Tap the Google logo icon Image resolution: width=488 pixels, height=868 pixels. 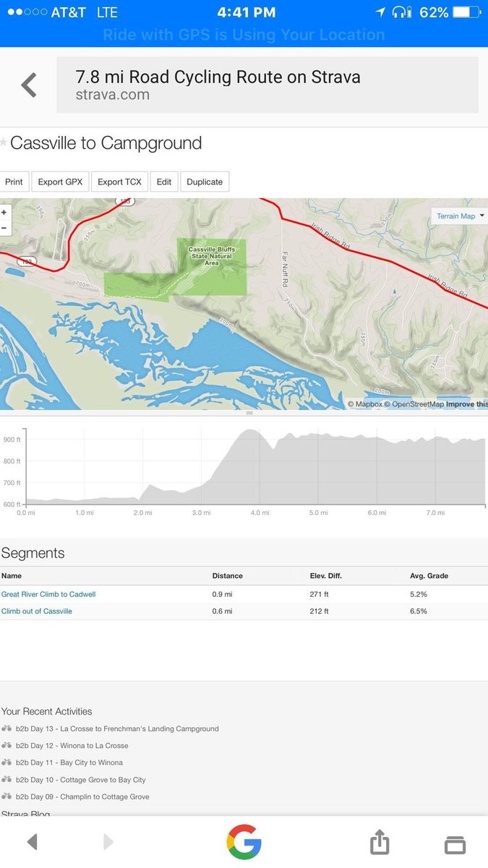244,842
